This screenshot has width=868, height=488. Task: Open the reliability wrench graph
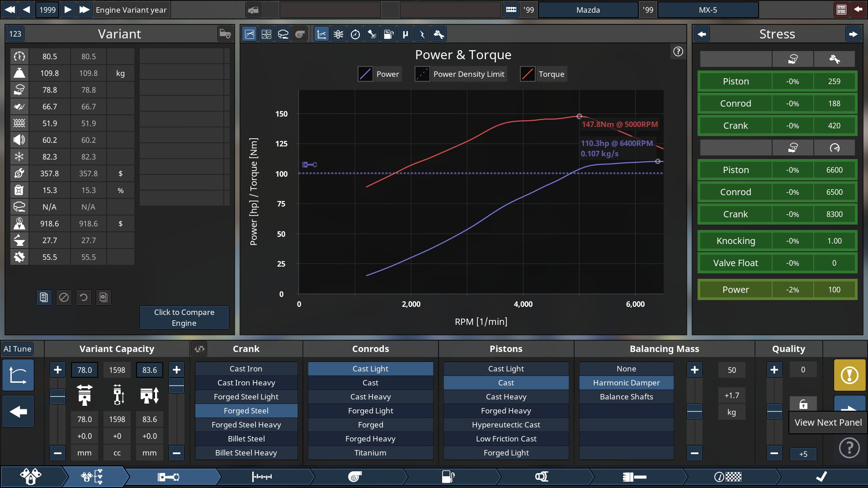point(439,34)
